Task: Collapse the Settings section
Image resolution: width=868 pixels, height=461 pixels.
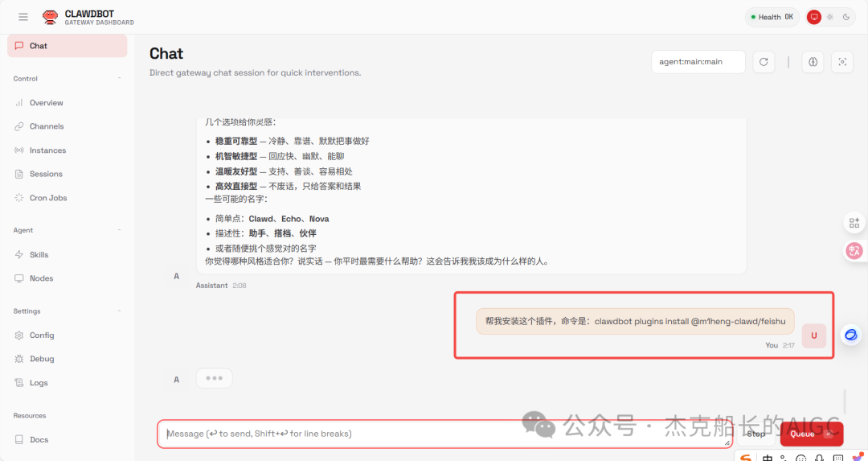Action: (x=119, y=311)
